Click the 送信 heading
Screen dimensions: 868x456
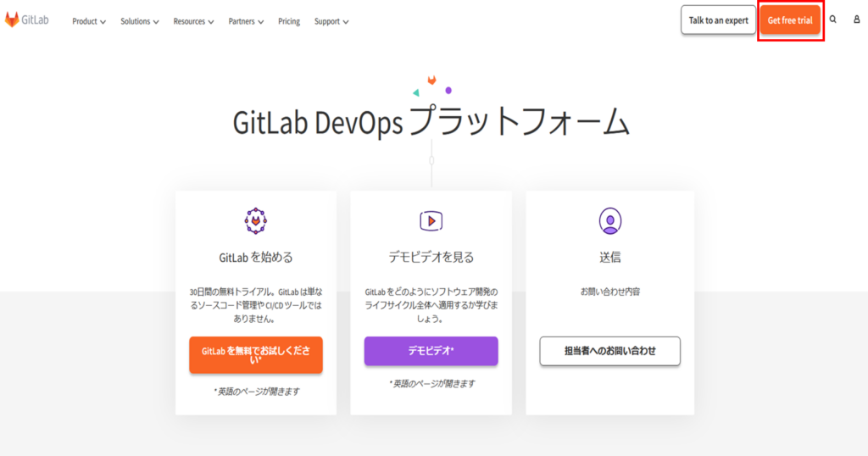[x=610, y=258]
